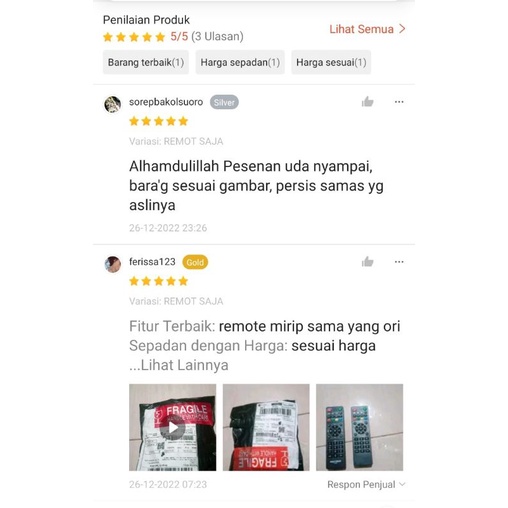The height and width of the screenshot is (508, 508).
Task: Filter reviews by Harga sepadan(1)
Action: [240, 62]
